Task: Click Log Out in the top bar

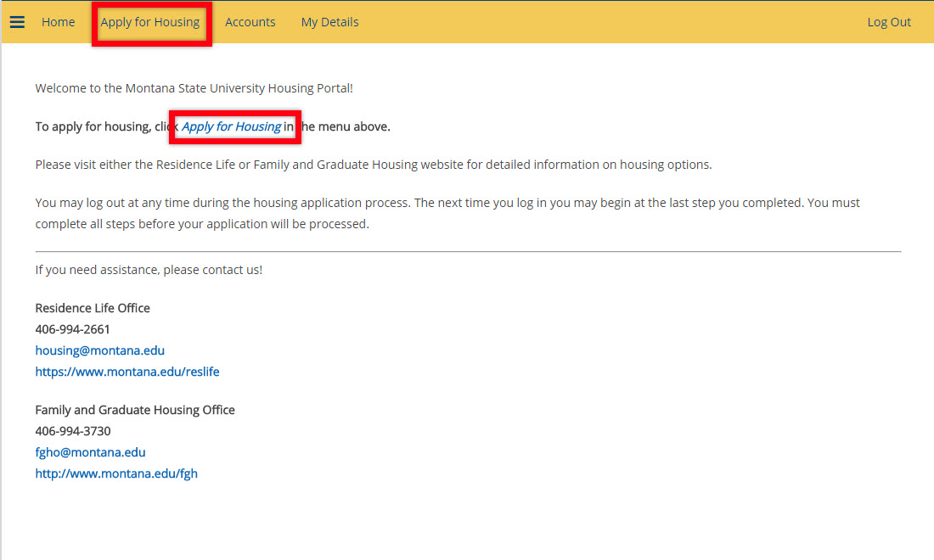Action: (889, 22)
